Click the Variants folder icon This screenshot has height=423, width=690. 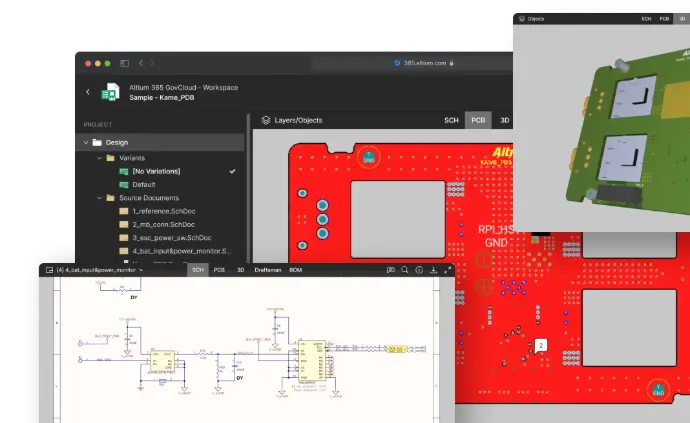(x=110, y=158)
